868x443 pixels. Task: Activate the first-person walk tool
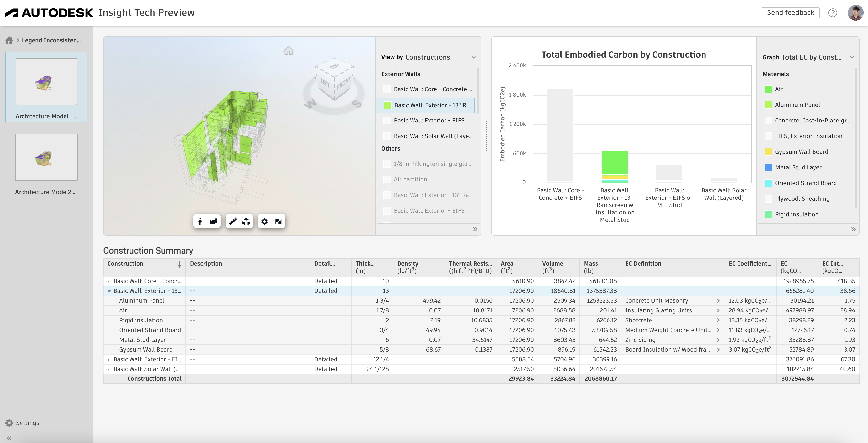tap(200, 221)
